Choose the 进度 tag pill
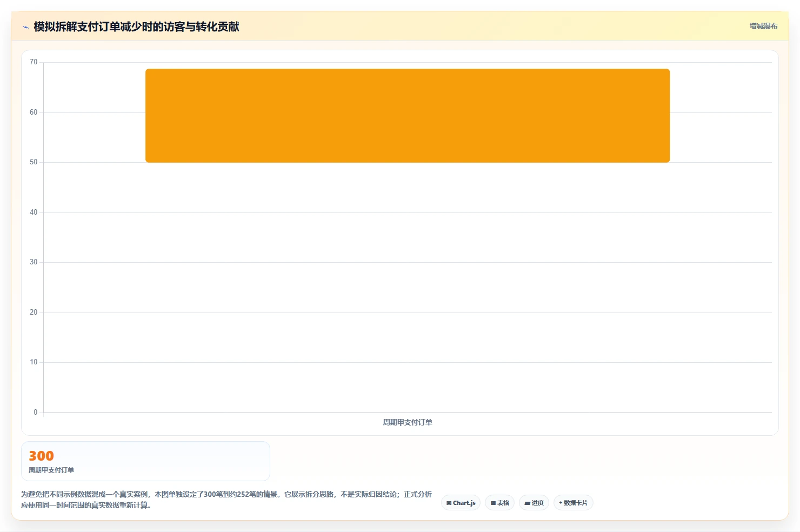The height and width of the screenshot is (532, 800). click(x=534, y=503)
